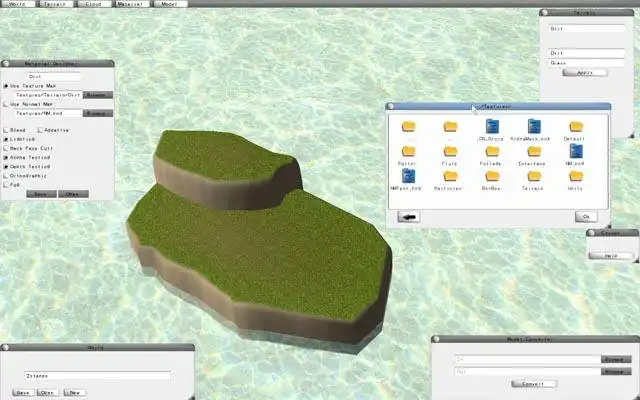Screen dimensions: 640x400
Task: Open the Default folder
Action: 576,127
